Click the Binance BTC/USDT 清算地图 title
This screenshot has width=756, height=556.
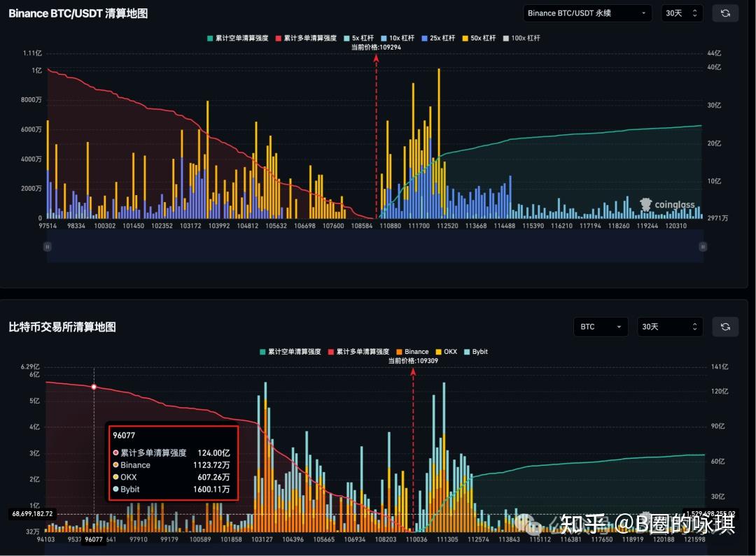click(x=78, y=13)
